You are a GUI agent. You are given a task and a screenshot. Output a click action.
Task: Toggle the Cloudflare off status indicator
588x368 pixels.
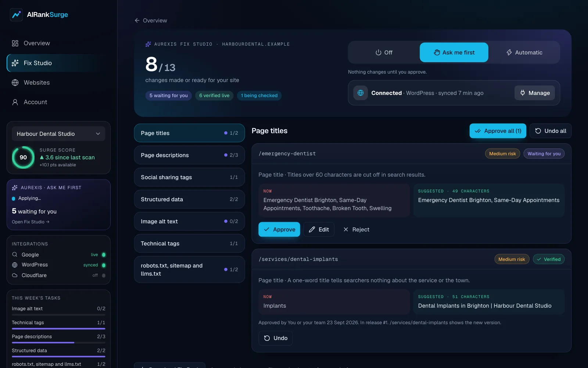click(104, 275)
